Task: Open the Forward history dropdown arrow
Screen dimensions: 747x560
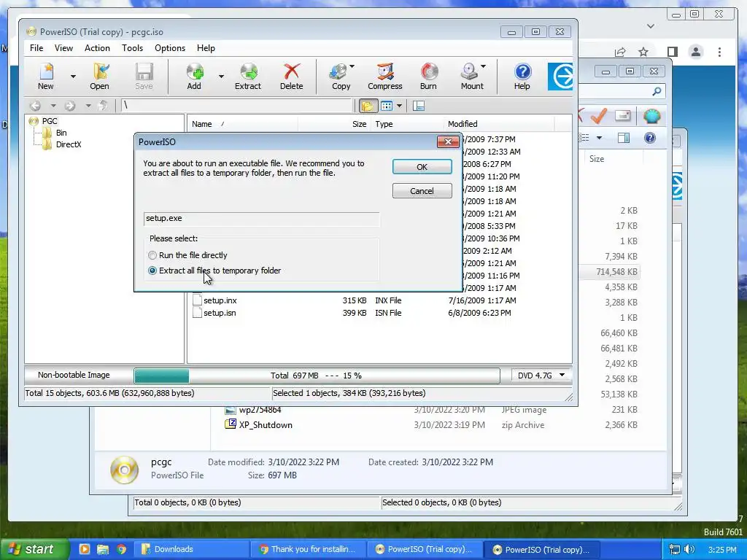Action: [88, 106]
